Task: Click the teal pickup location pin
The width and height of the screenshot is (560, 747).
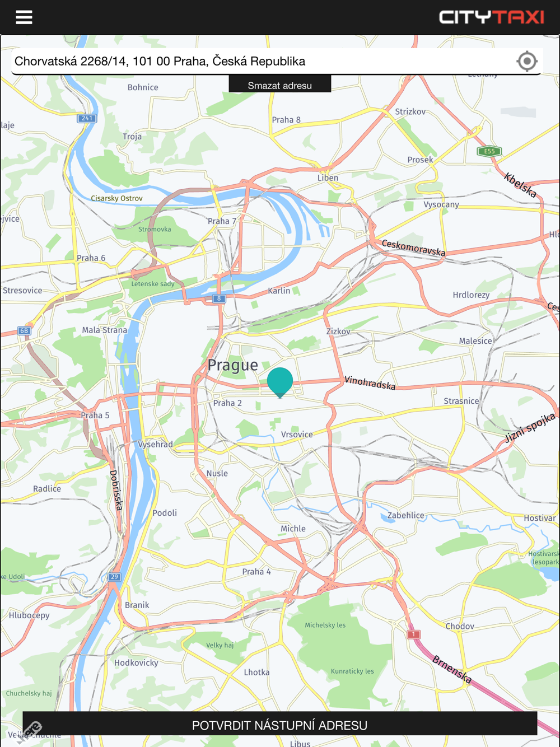Action: pos(280,383)
